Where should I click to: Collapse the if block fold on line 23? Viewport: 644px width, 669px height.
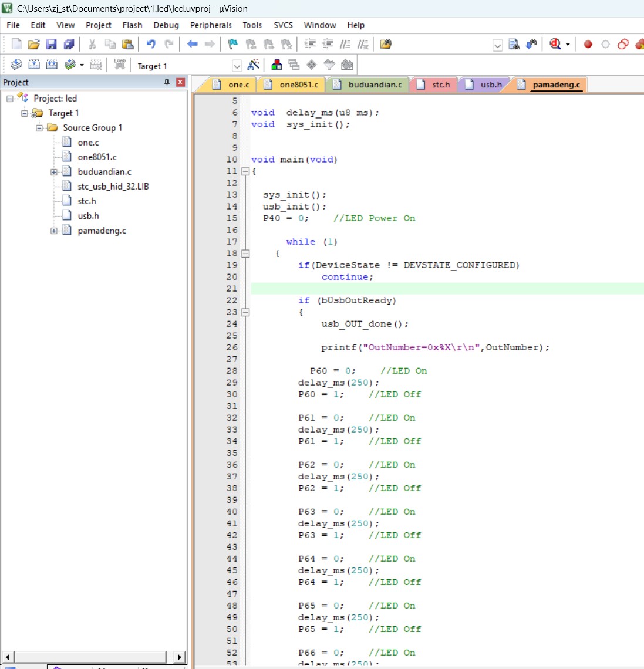(245, 312)
